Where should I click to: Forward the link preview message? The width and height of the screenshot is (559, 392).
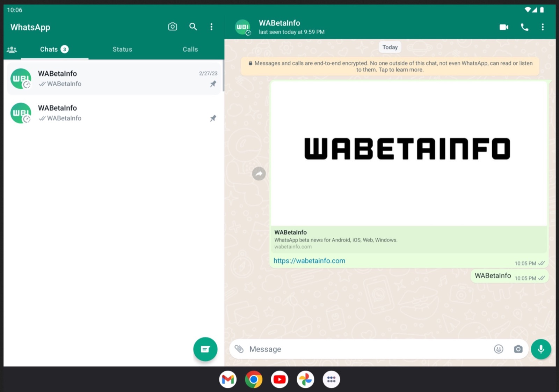click(259, 173)
